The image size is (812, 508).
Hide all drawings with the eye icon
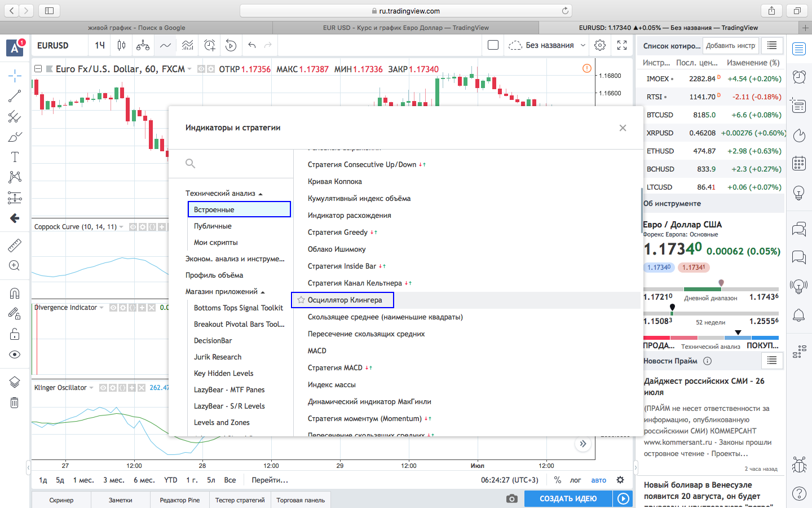pyautogui.click(x=15, y=354)
